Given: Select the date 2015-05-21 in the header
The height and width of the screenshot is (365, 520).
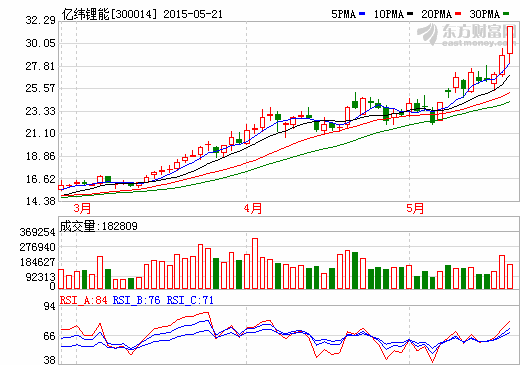Looking at the screenshot, I should (x=193, y=14).
